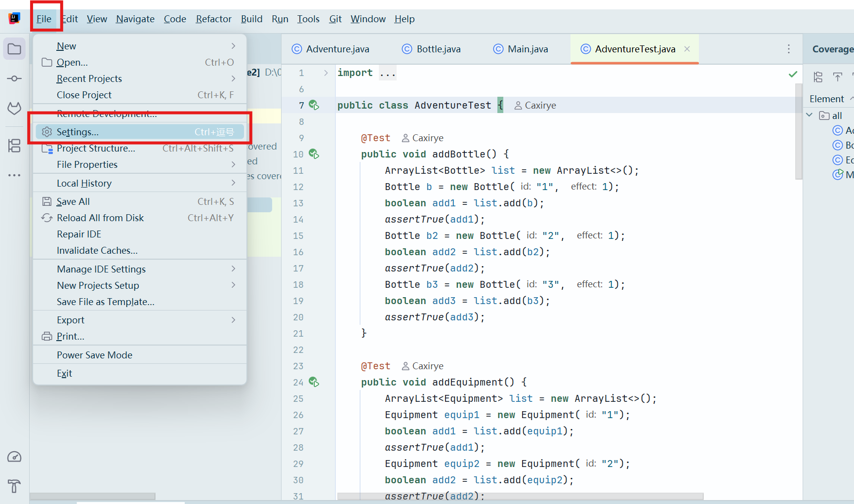854x504 pixels.
Task: Open the Structure tool window icon
Action: click(14, 146)
